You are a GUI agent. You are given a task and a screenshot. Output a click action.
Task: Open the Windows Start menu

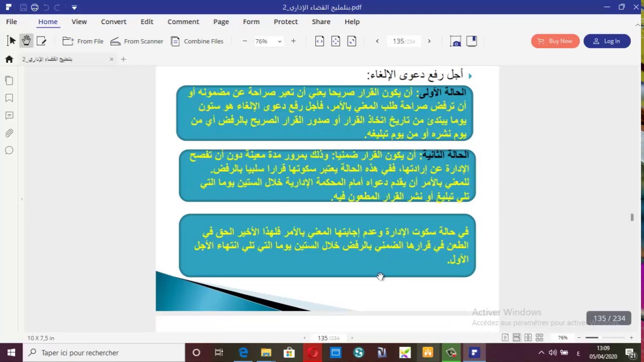pyautogui.click(x=12, y=353)
